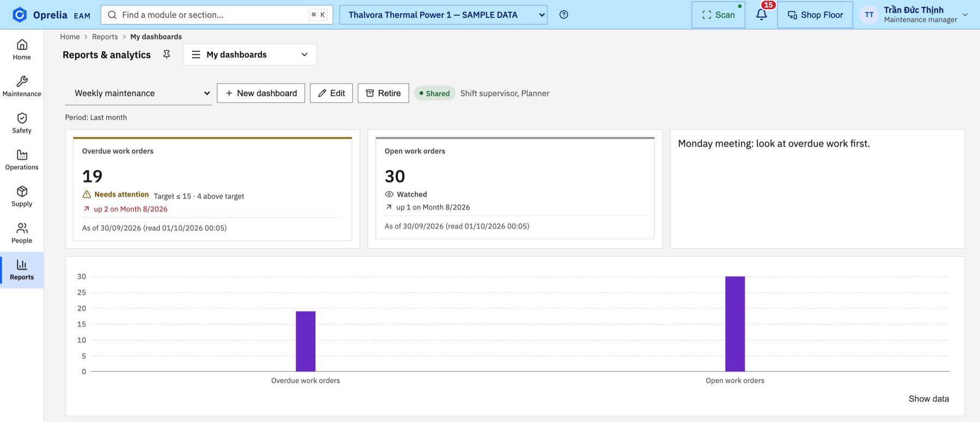
Task: Click the My dashboards breadcrumb text
Action: [x=156, y=36]
